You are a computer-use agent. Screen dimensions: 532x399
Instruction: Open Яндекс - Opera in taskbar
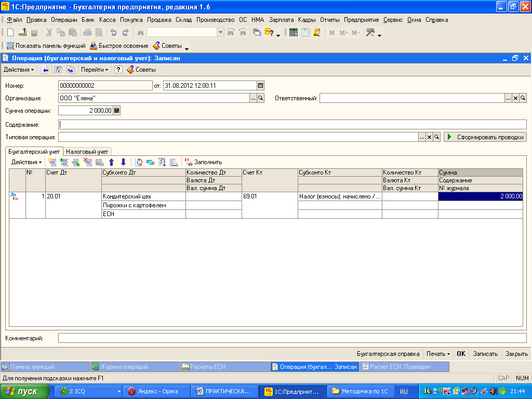pyautogui.click(x=156, y=392)
